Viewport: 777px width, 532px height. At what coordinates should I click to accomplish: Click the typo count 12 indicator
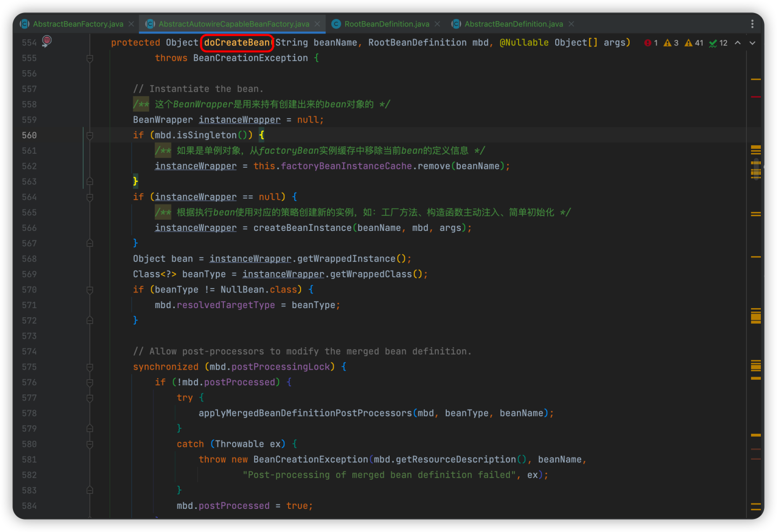point(718,43)
